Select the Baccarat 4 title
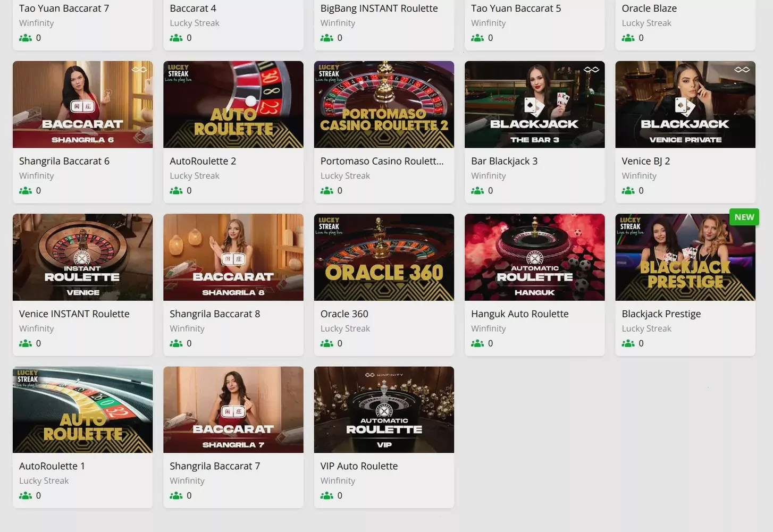 click(193, 9)
